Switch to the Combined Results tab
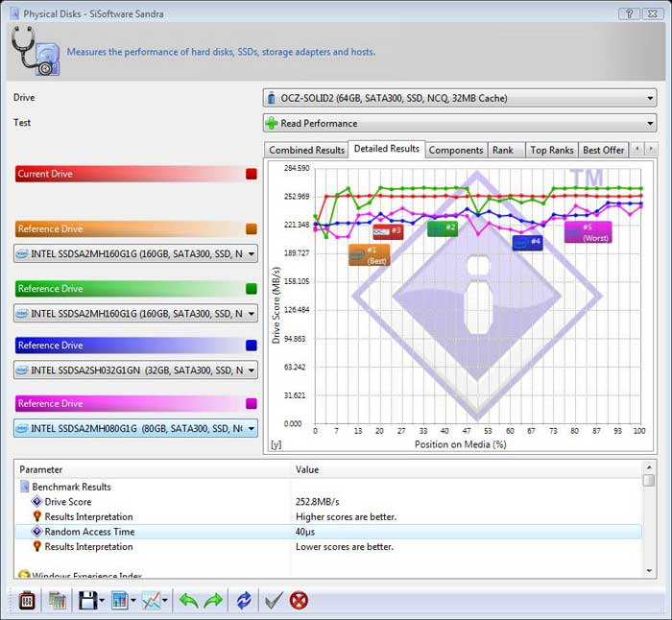The height and width of the screenshot is (620, 672). click(x=306, y=150)
